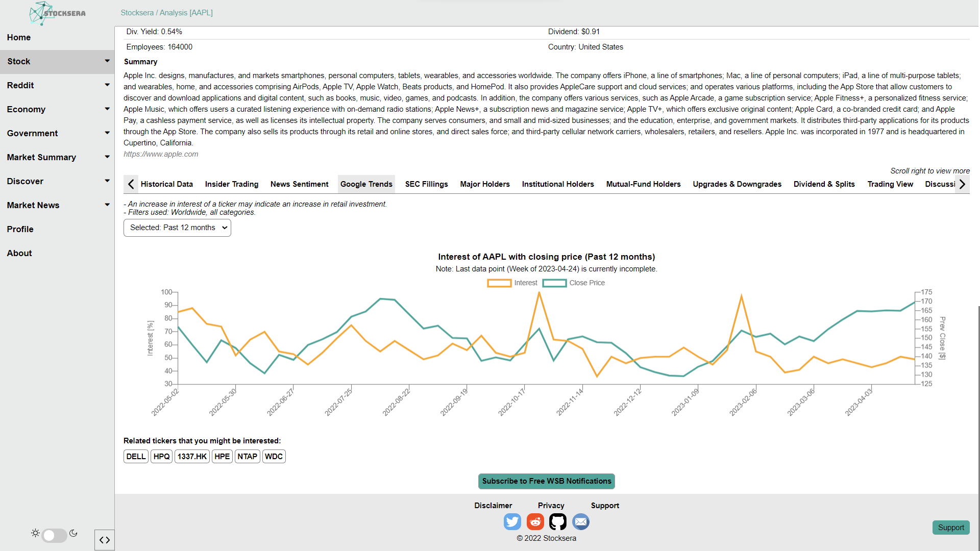Viewport: 980px width, 551px height.
Task: Click Subscribe to Free WSB Notifications
Action: click(546, 481)
